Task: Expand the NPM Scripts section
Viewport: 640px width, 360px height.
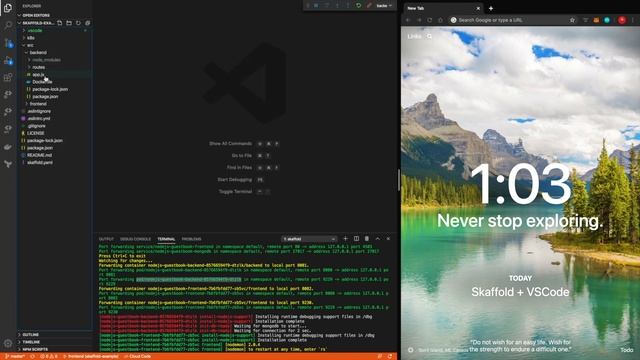Action: [x=35, y=349]
